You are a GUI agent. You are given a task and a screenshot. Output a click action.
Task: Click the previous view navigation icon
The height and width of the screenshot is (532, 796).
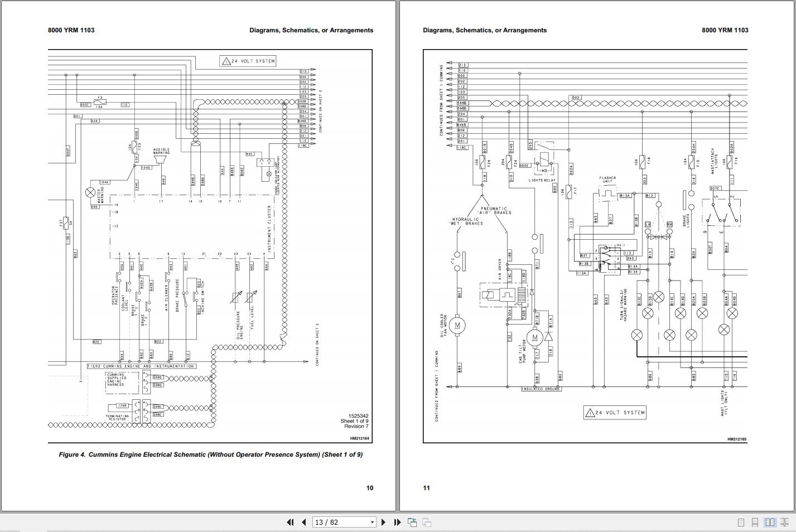pos(412,523)
